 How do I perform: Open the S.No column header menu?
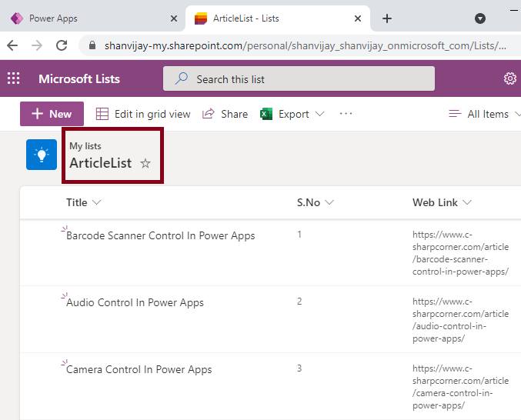point(315,202)
